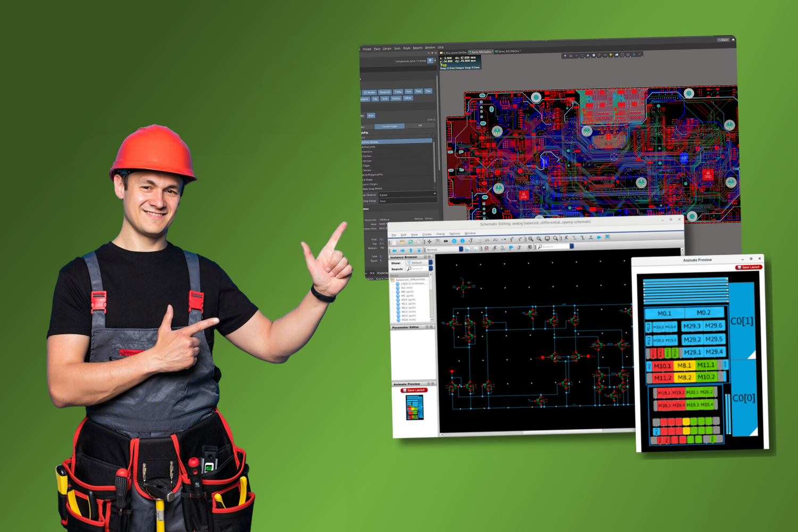The image size is (798, 532).
Task: Click the blue right arrow navigation icon
Action: (402, 251)
